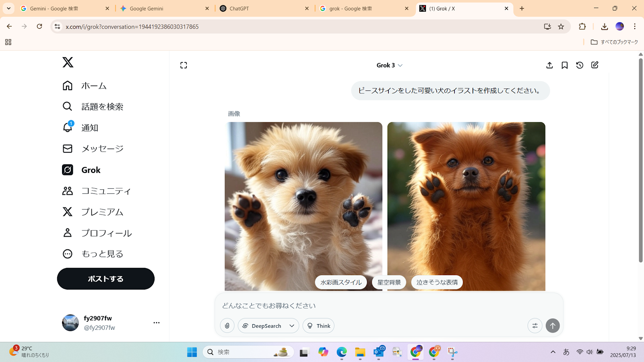The width and height of the screenshot is (644, 362).
Task: Go back in browser
Action: [9, 27]
